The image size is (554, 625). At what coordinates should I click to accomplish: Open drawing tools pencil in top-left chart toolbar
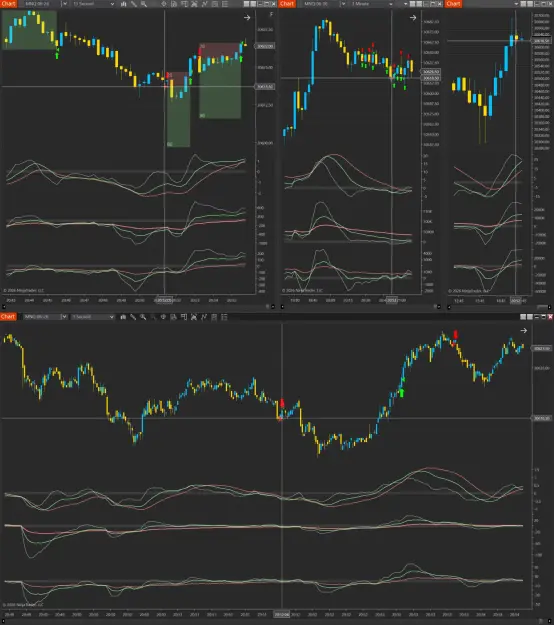pos(134,4)
